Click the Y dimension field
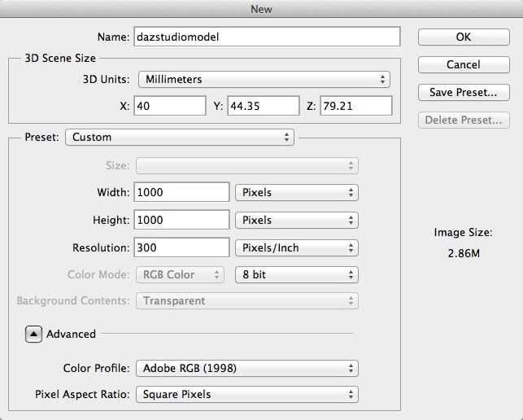The width and height of the screenshot is (523, 420). pyautogui.click(x=263, y=106)
